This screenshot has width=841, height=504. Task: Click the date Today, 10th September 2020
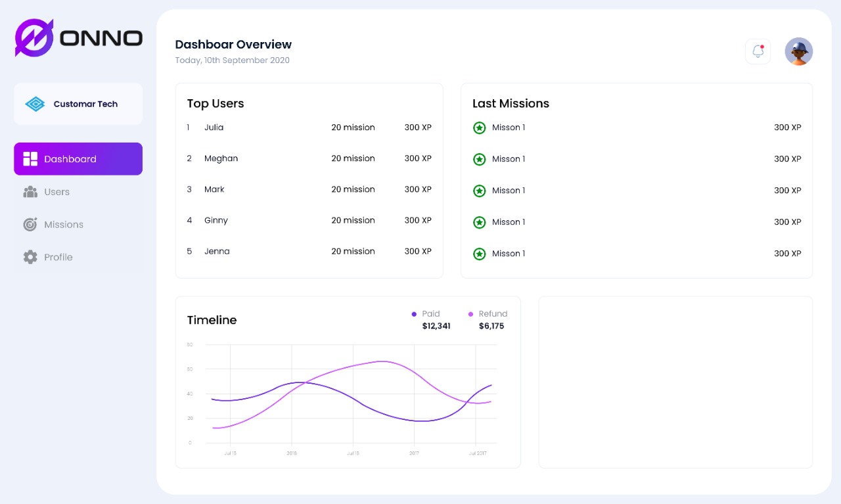point(232,60)
